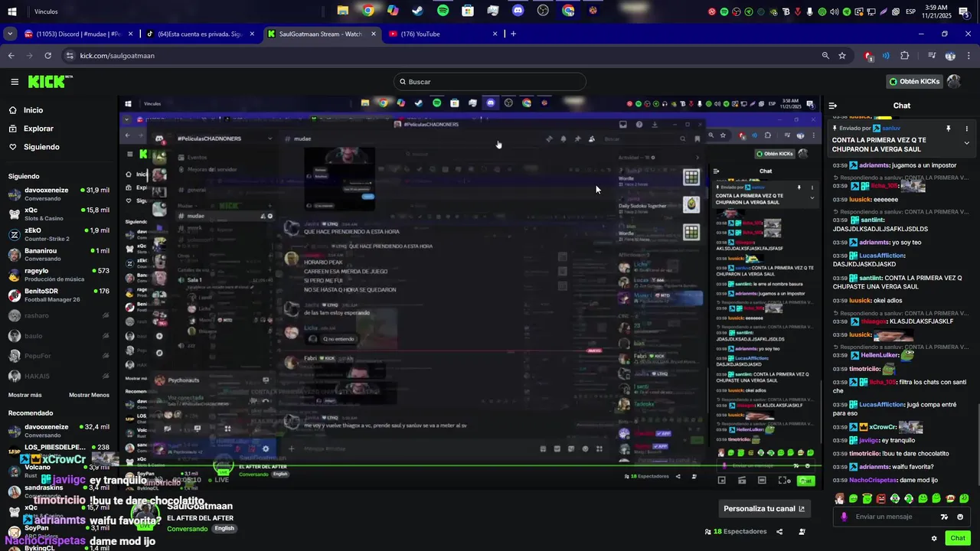
Task: Open Discord from the taskbar
Action: point(518,11)
